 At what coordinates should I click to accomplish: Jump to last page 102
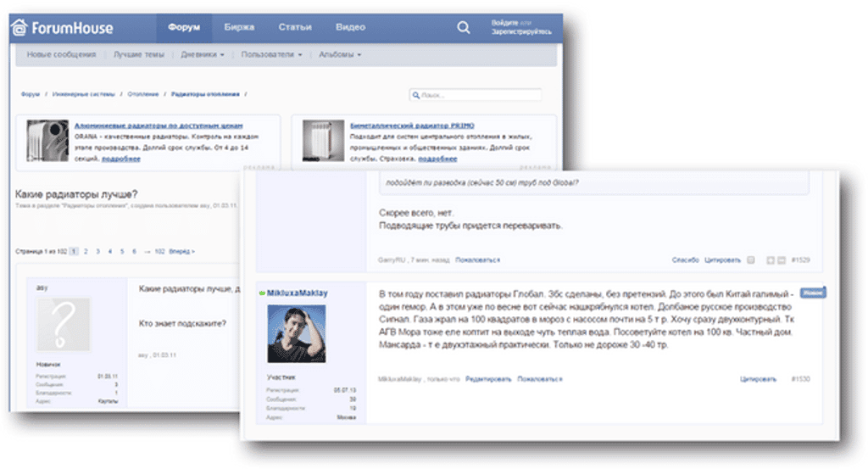tap(159, 251)
